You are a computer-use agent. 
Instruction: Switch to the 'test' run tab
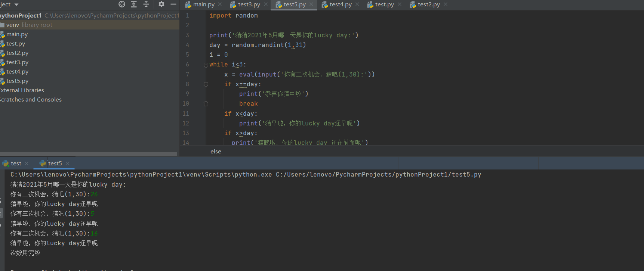(16, 163)
